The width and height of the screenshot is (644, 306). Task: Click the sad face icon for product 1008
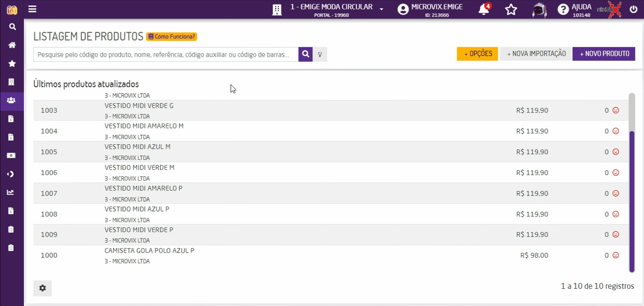(616, 214)
